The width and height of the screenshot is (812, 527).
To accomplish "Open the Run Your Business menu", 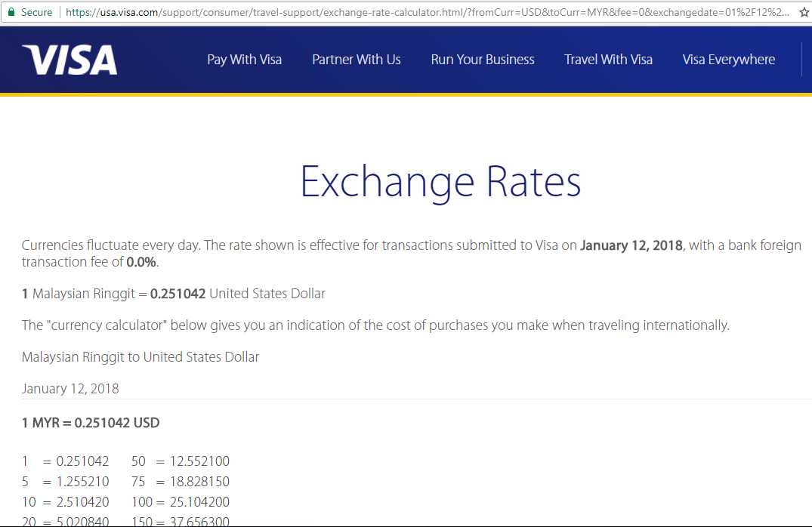I will [483, 60].
